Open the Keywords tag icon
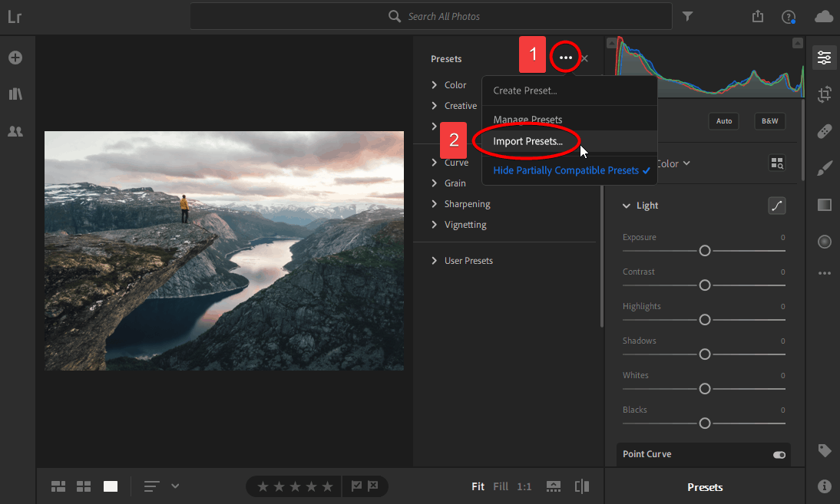Screen dimensions: 840x504 [x=825, y=450]
